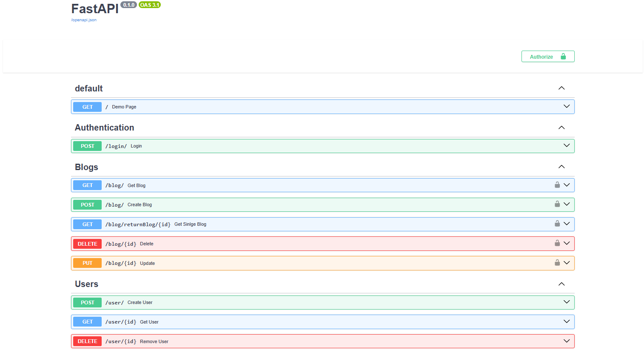Click the lock icon on blog Update row
This screenshot has height=358, width=644.
click(x=557, y=263)
